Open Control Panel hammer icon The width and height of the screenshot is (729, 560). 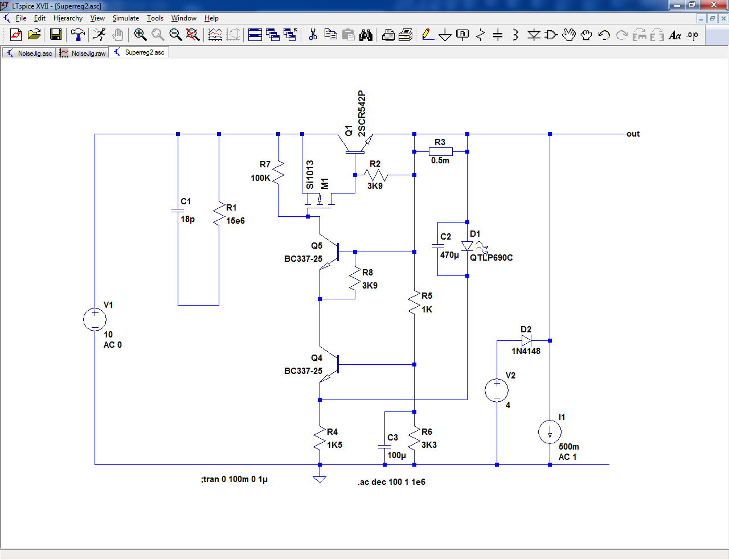click(x=78, y=35)
